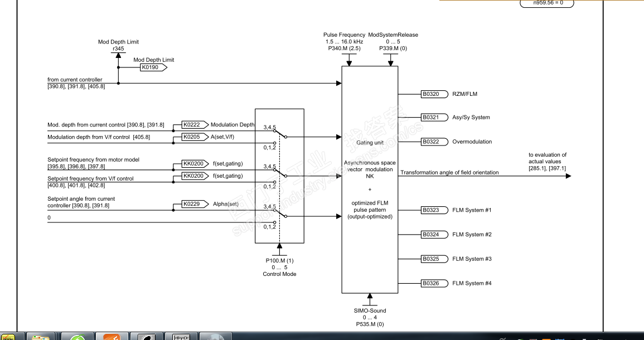
Task: Click the 'Modulation Depth' label beside K0222
Action: [233, 125]
